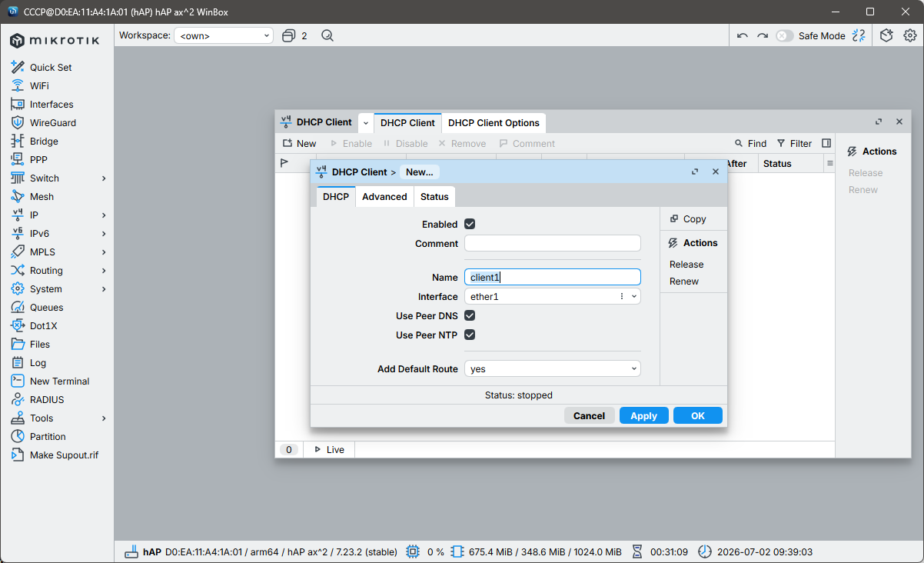The image size is (924, 563).
Task: Click New in DHCP Client toolbar
Action: 299,143
